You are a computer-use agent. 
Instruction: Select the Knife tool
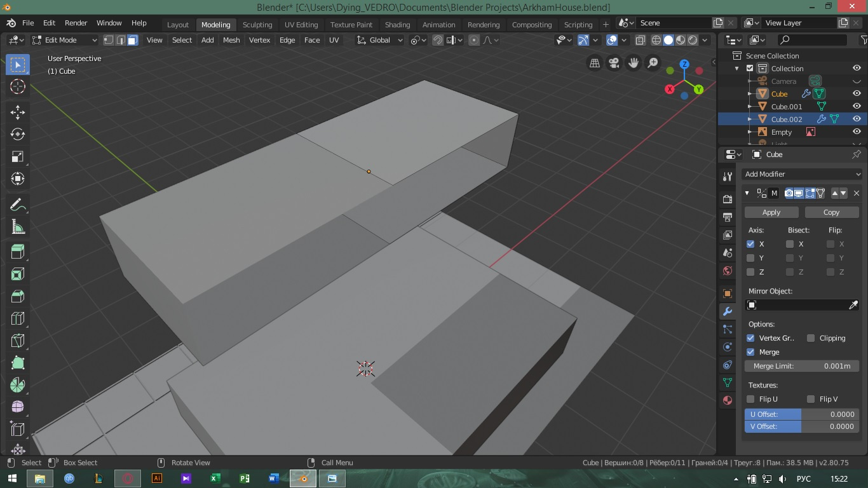tap(18, 341)
